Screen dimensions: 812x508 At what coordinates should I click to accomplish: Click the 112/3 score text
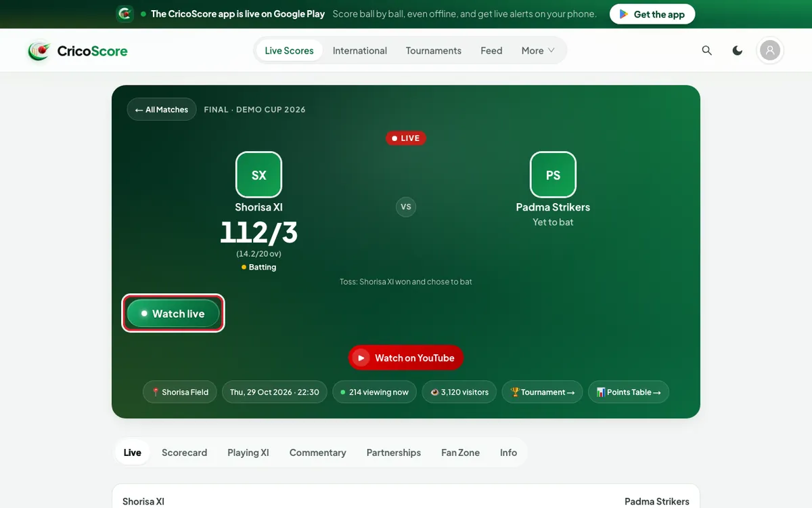[x=258, y=233]
